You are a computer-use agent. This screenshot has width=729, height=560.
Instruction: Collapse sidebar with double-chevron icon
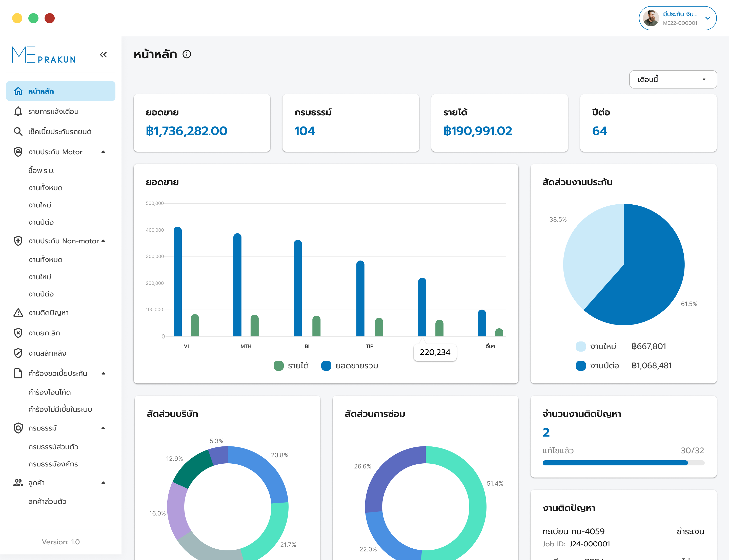point(103,55)
